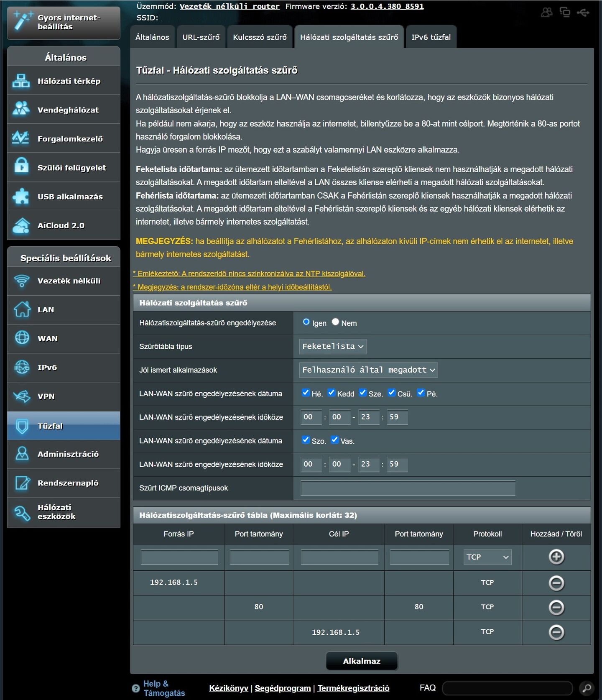
Task: Click the Forgalomkezelő traffic icon
Action: (21, 138)
